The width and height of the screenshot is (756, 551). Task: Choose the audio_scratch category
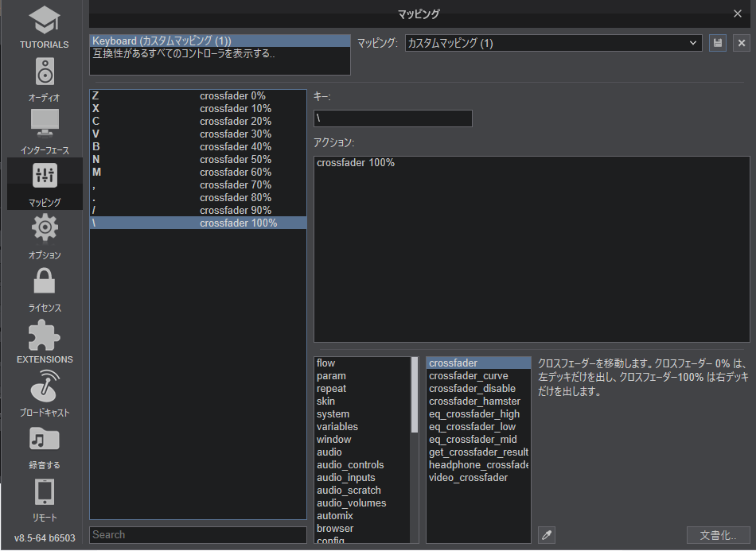tap(362, 491)
